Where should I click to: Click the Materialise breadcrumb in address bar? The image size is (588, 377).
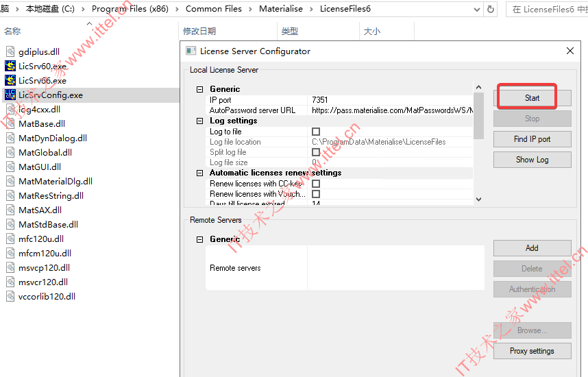[x=281, y=9]
